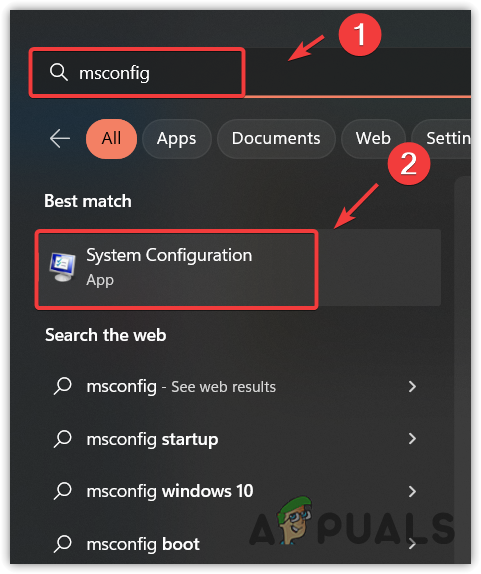Screen dimensions: 481x574
Task: Switch to the Apps filter tab
Action: (x=176, y=139)
